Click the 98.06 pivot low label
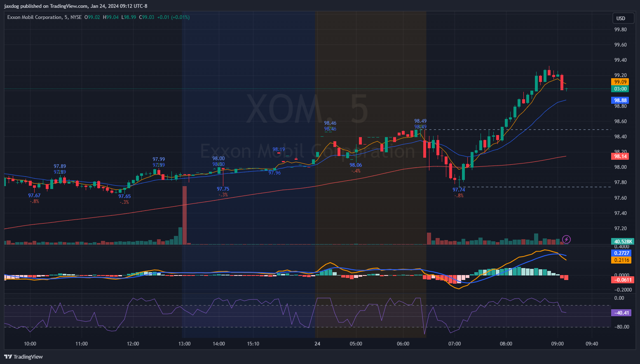640x364 pixels. click(x=356, y=165)
